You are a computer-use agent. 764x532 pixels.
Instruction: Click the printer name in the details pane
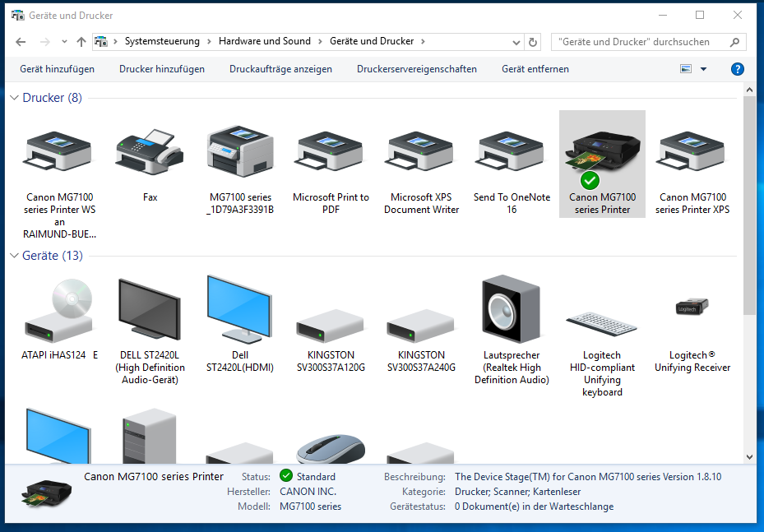154,476
